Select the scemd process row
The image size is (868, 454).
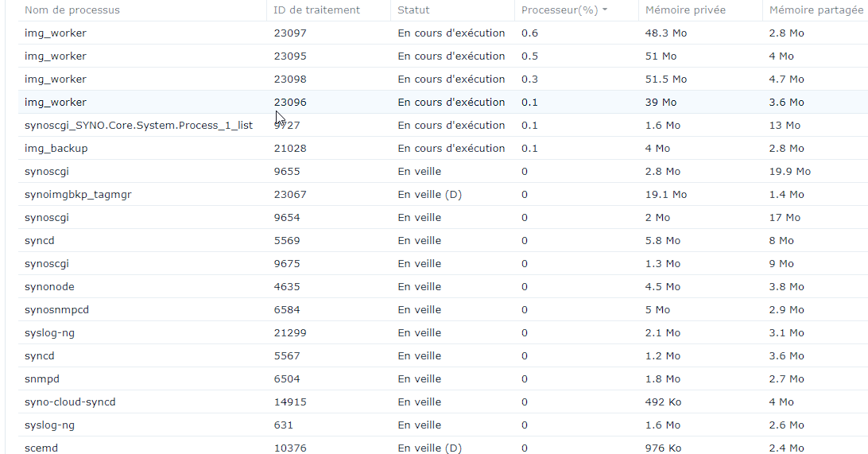pos(443,446)
